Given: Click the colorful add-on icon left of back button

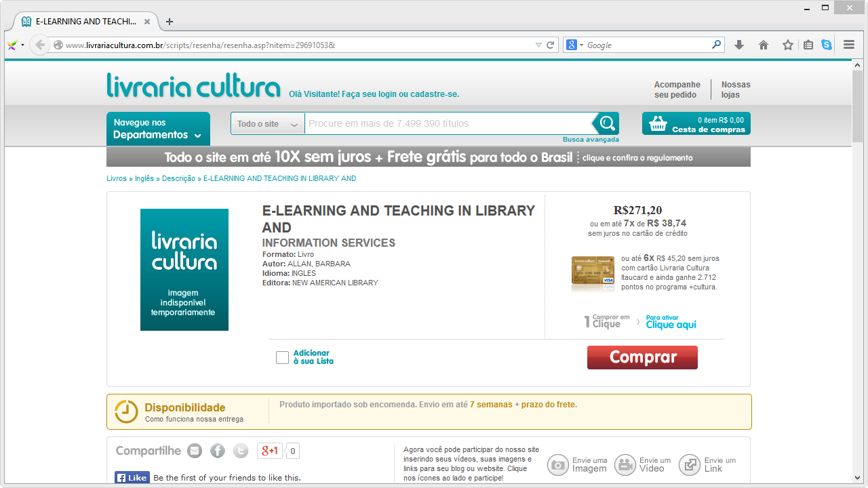Looking at the screenshot, I should (x=12, y=45).
